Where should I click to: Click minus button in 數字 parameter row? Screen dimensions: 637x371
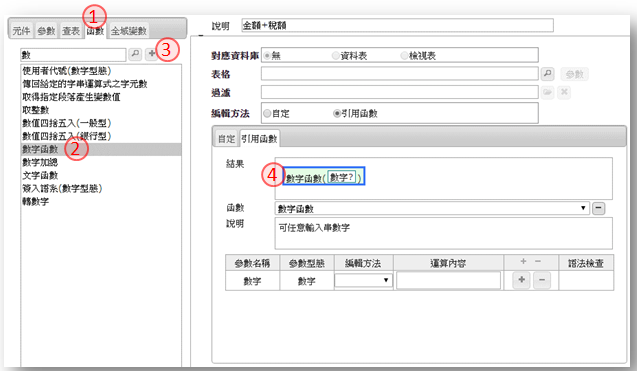[542, 280]
